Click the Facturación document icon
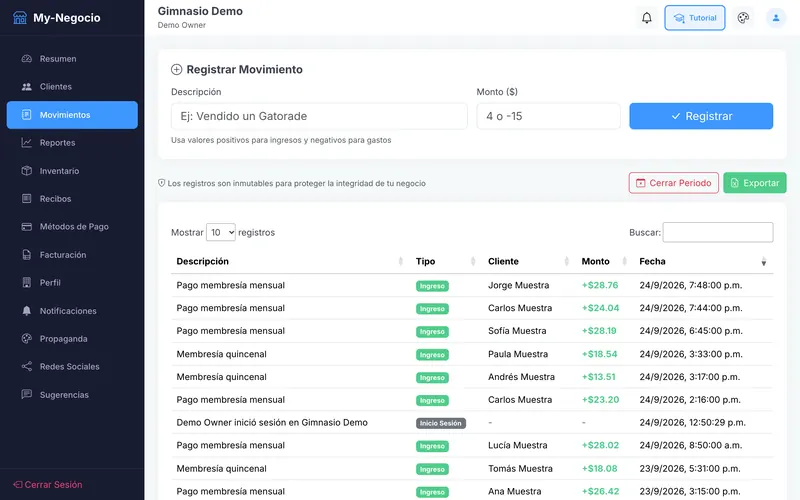Image resolution: width=800 pixels, height=500 pixels. click(27, 255)
